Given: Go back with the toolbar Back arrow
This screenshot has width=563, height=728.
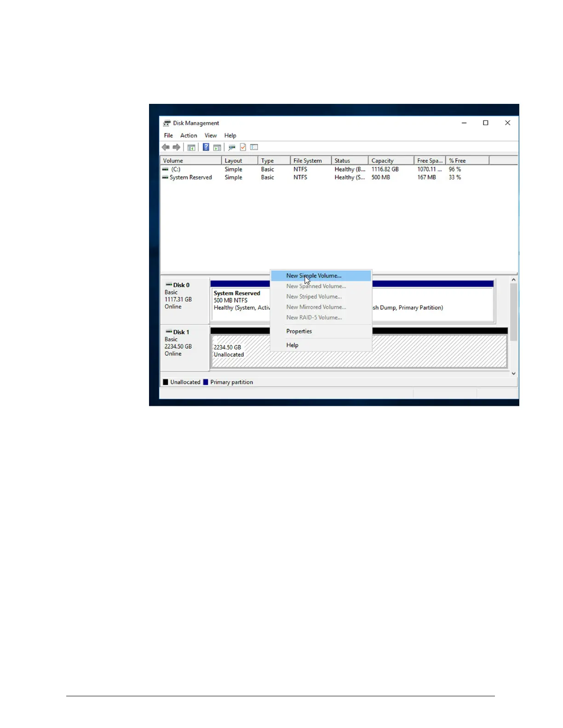Looking at the screenshot, I should (166, 147).
